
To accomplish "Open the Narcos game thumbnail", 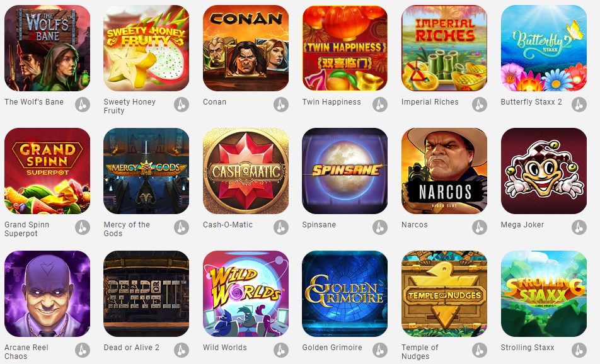I will (444, 171).
